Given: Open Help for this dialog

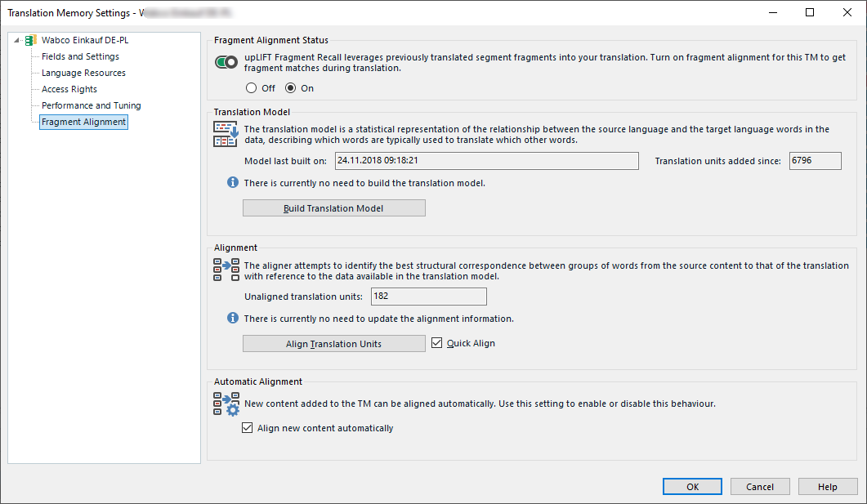Looking at the screenshot, I should click(x=828, y=486).
